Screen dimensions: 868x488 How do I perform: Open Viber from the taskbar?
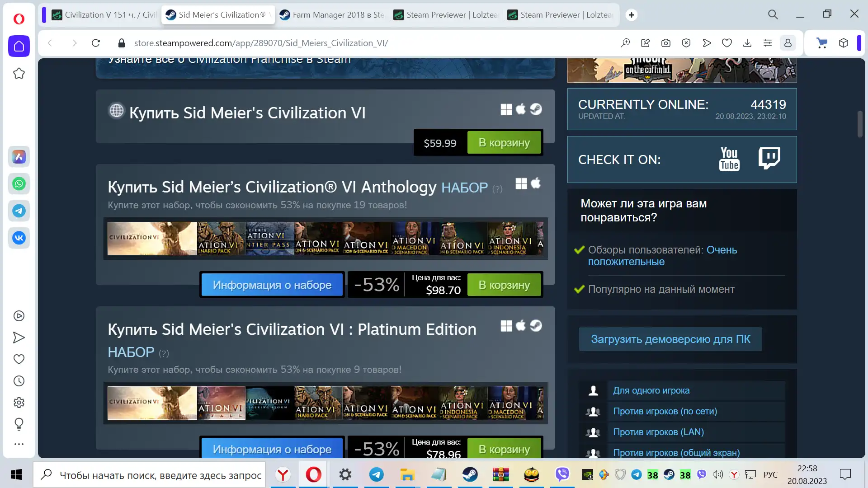[x=562, y=474]
